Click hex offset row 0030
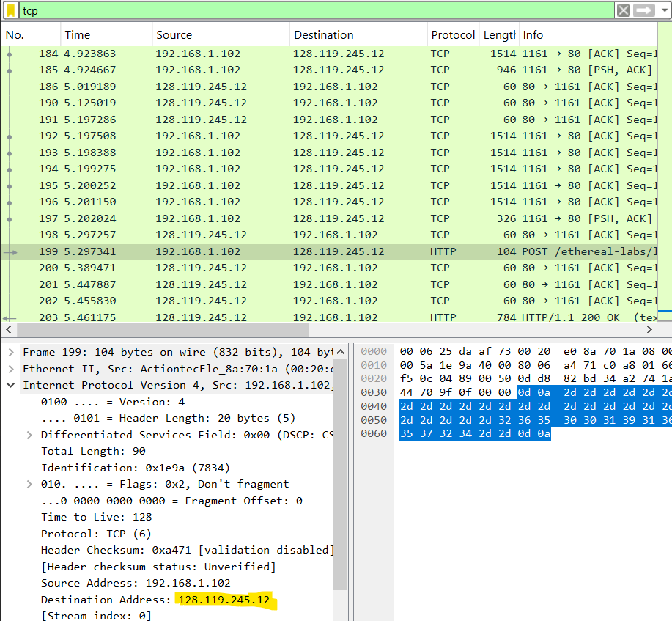 click(374, 393)
